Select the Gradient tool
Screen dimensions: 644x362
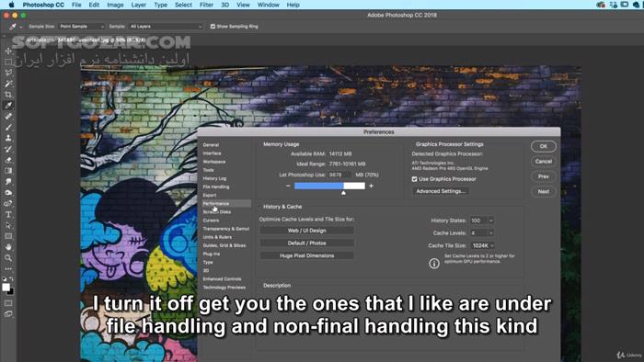pyautogui.click(x=8, y=171)
